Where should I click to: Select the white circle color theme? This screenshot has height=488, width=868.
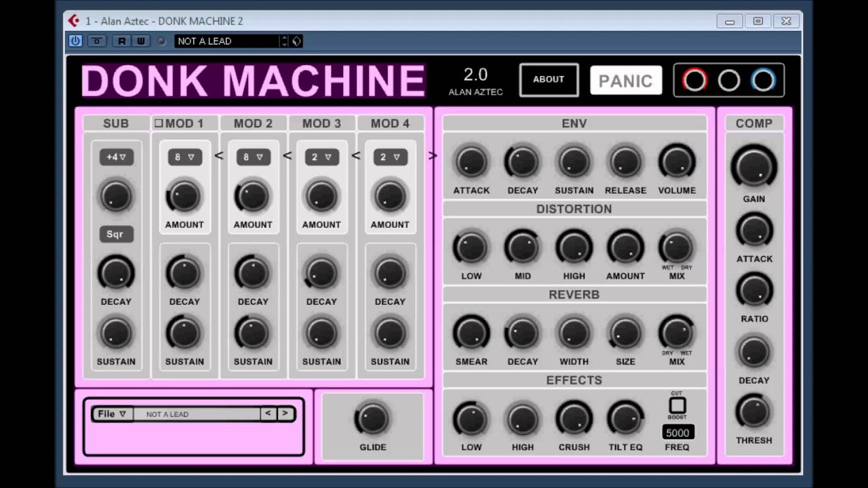tap(729, 81)
